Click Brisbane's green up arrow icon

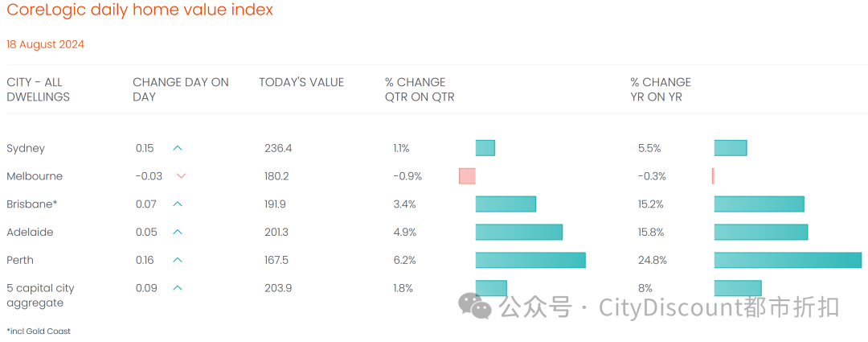178,204
